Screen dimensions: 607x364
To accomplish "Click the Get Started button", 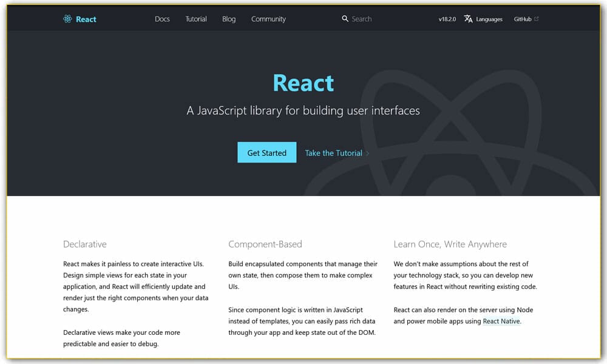I will 266,152.
